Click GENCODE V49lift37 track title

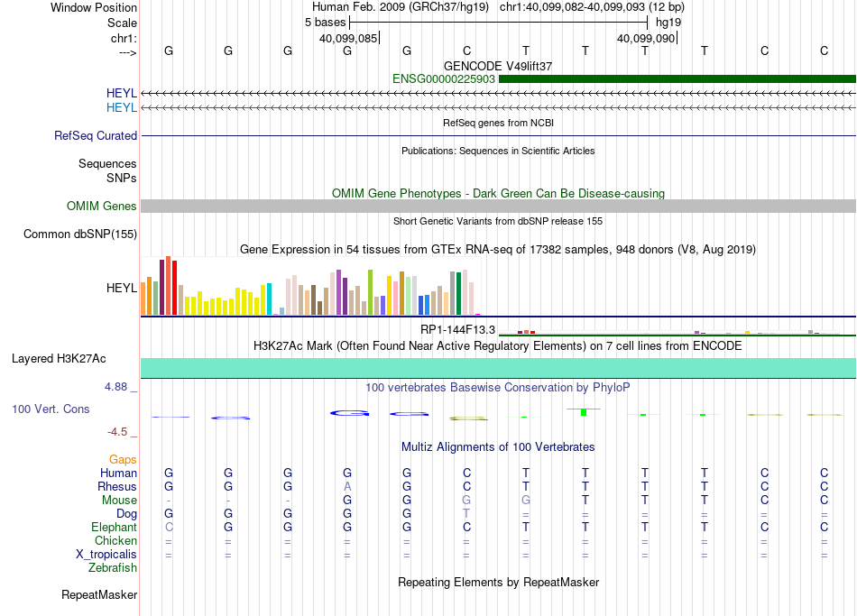[498, 66]
